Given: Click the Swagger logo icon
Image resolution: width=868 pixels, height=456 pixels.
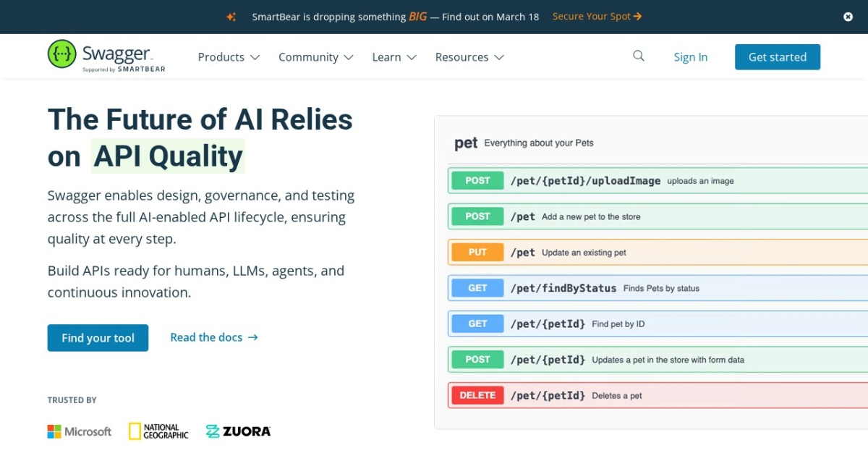Looking at the screenshot, I should coord(62,54).
